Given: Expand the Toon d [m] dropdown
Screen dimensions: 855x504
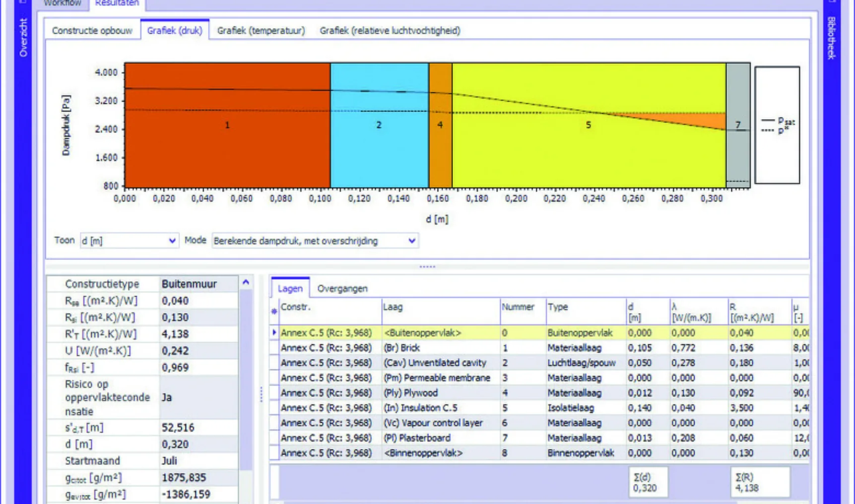Looking at the screenshot, I should coord(172,241).
